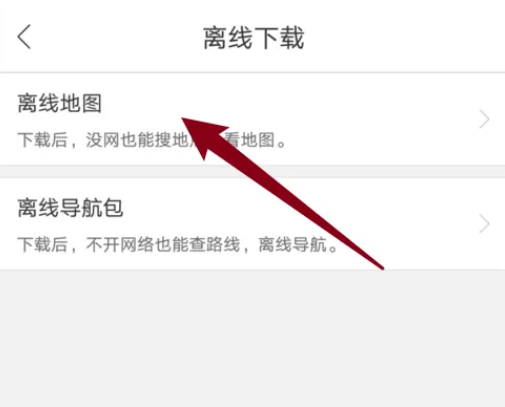Image resolution: width=505 pixels, height=407 pixels.
Task: Tap blank header space right of 离线下载
Action: pos(400,37)
